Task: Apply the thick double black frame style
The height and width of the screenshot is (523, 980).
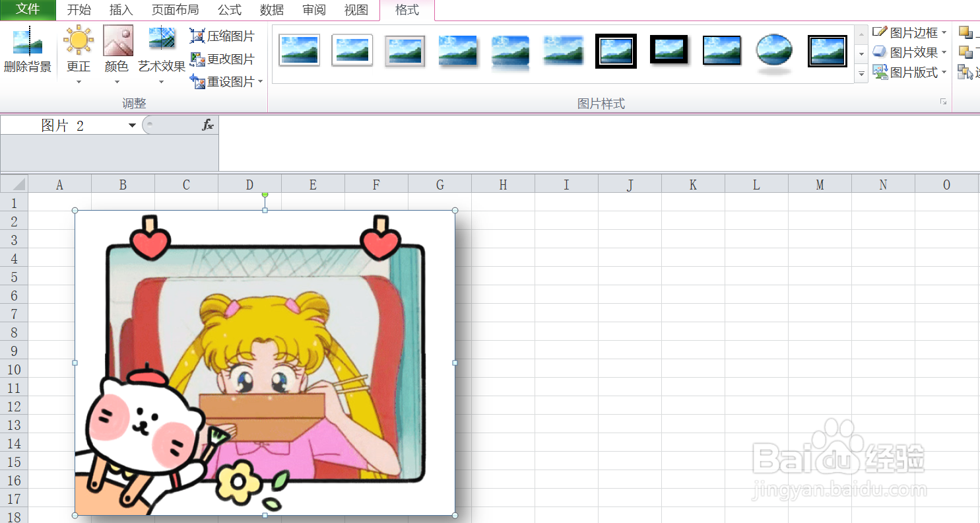Action: pos(616,51)
